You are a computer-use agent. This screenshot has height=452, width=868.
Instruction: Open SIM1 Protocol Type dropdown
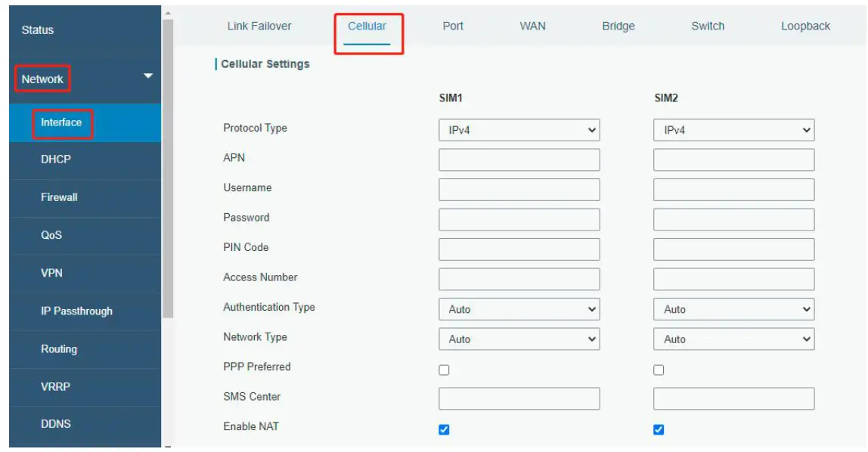(519, 130)
